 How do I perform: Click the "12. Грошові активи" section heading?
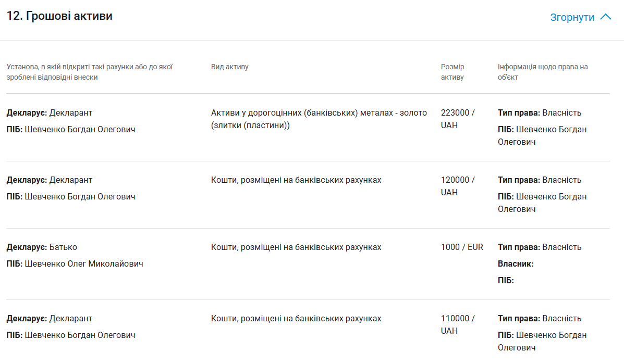59,16
